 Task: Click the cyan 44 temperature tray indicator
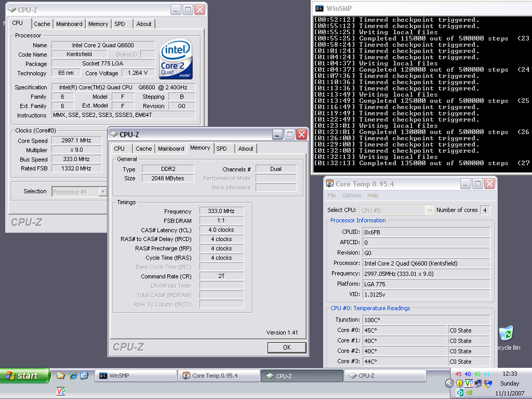487,374
